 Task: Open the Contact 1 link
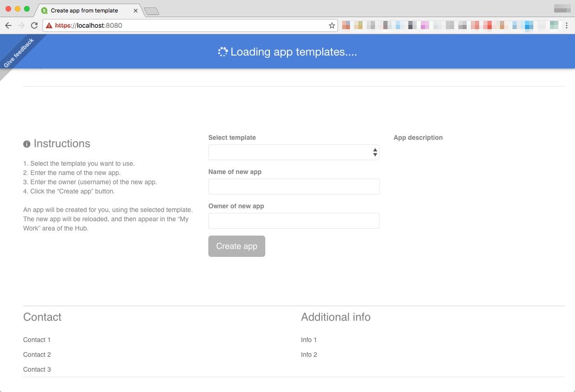tap(37, 340)
